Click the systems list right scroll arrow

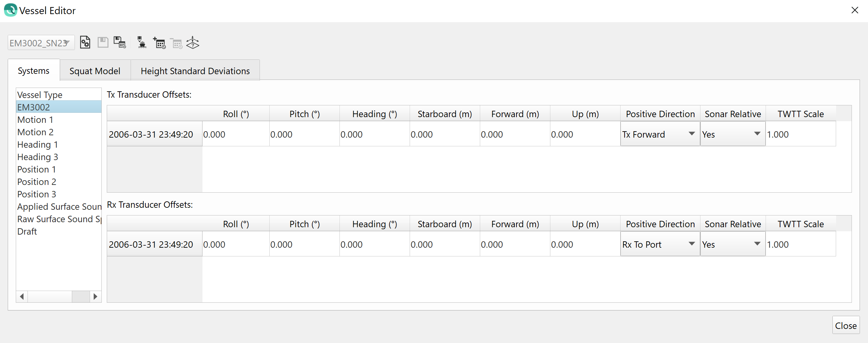click(95, 296)
